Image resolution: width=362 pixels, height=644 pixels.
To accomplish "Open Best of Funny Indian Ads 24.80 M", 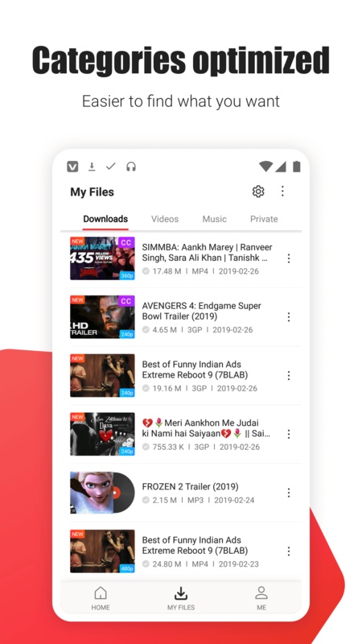I will click(186, 551).
